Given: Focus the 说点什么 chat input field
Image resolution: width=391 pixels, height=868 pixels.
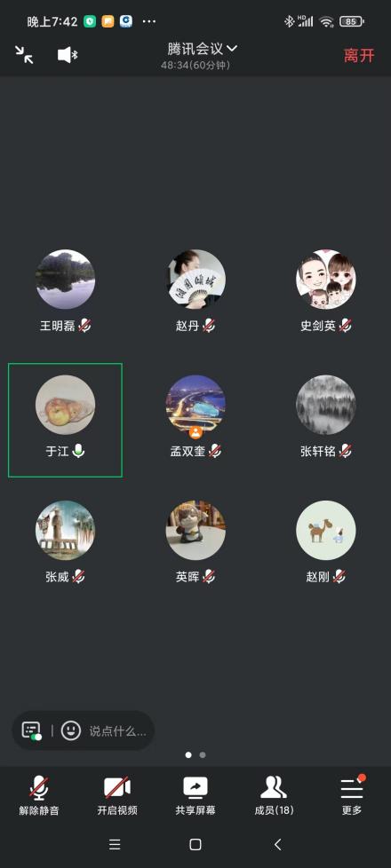Looking at the screenshot, I should coord(117,731).
